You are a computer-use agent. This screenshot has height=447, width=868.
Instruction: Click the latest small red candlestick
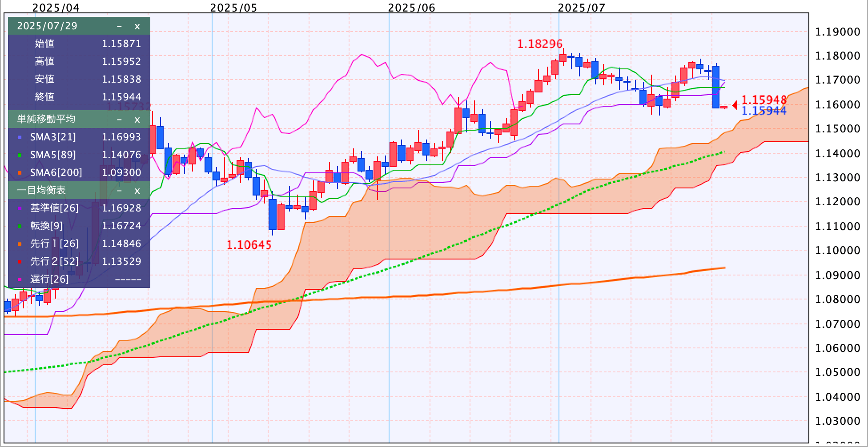(724, 107)
